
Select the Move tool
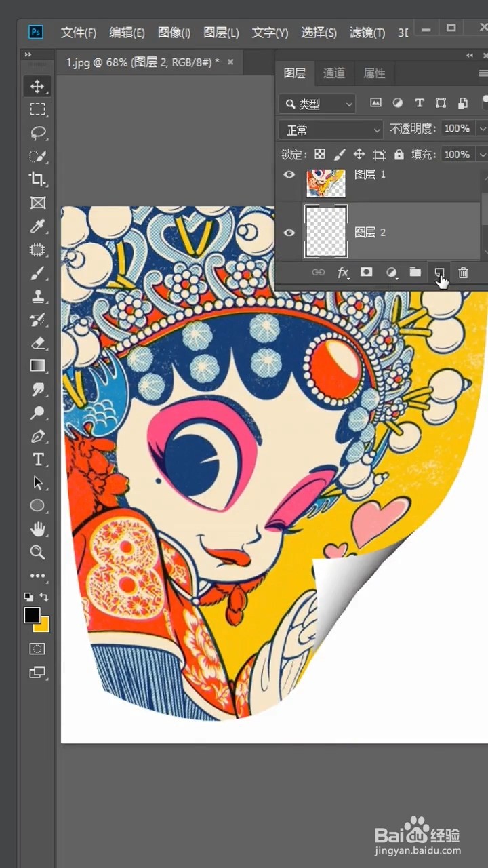click(x=37, y=86)
